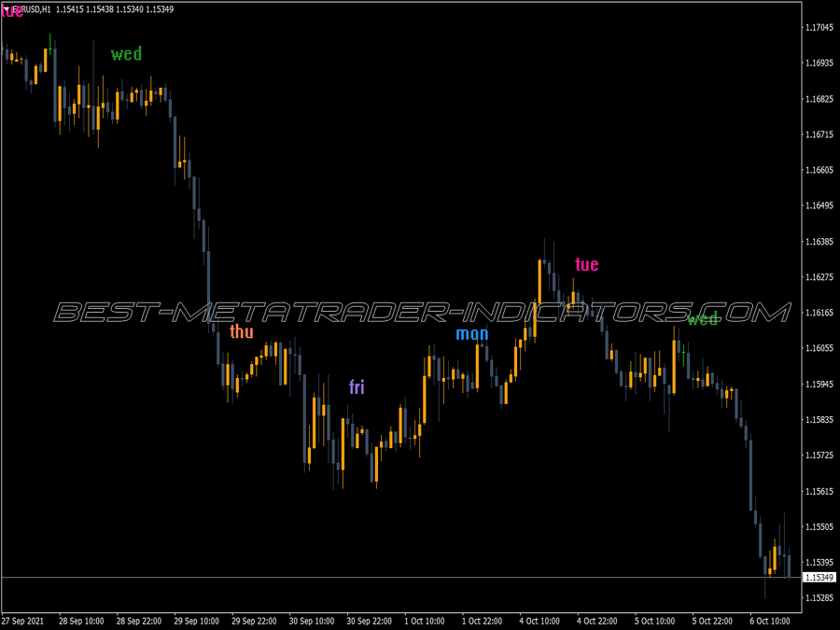Click the open value 1.15415 in chart header
Screen dimensions: 840x630
pyautogui.click(x=69, y=9)
